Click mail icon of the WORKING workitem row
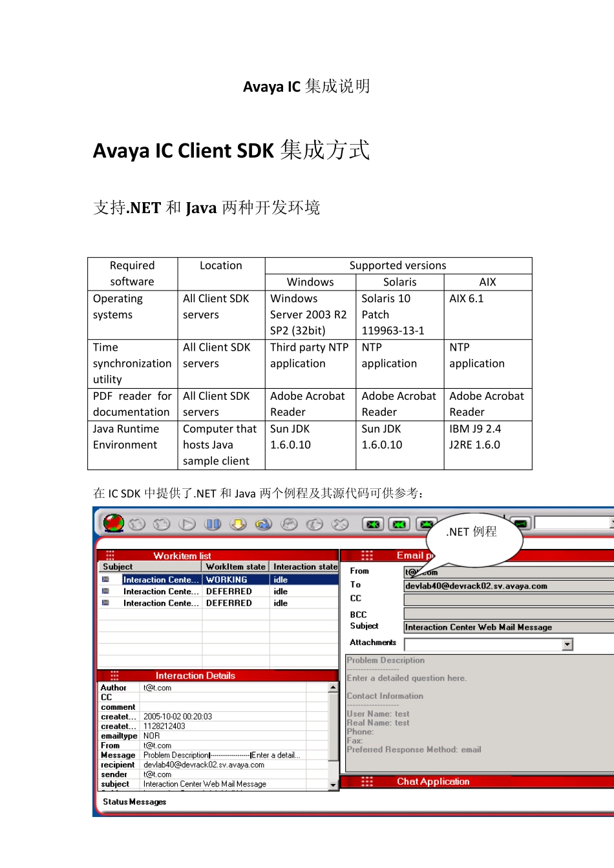 [x=105, y=579]
